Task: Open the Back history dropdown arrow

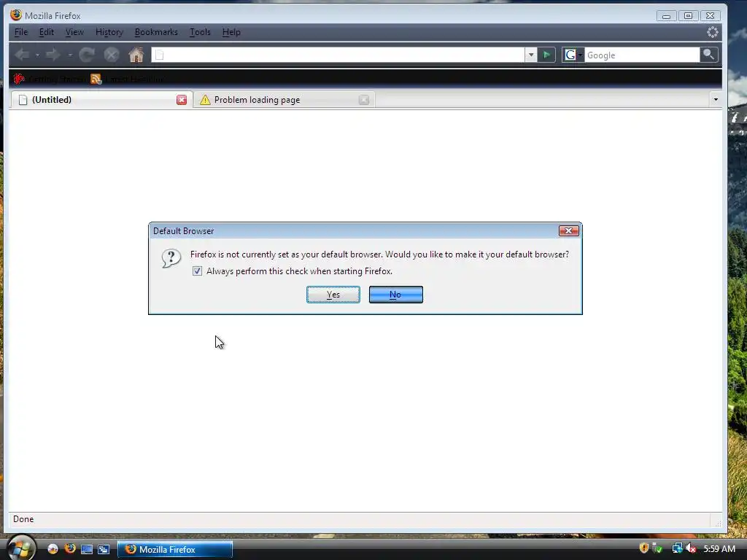Action: point(37,55)
